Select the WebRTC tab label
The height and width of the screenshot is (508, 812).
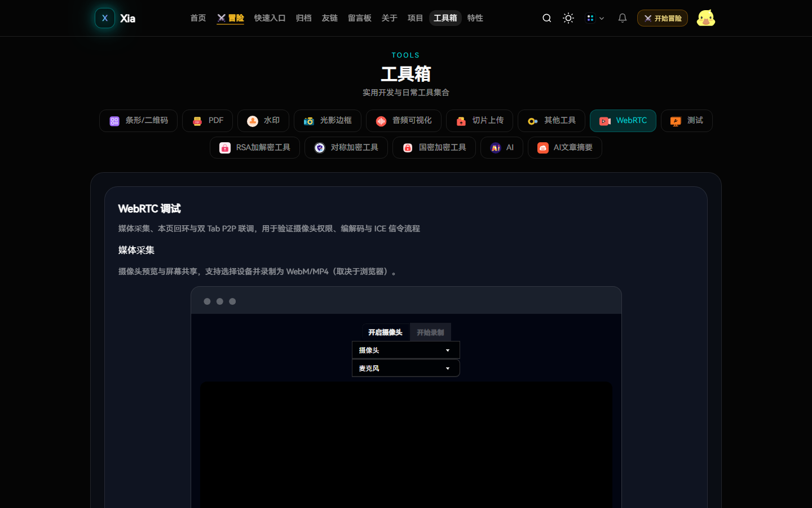[x=632, y=120]
